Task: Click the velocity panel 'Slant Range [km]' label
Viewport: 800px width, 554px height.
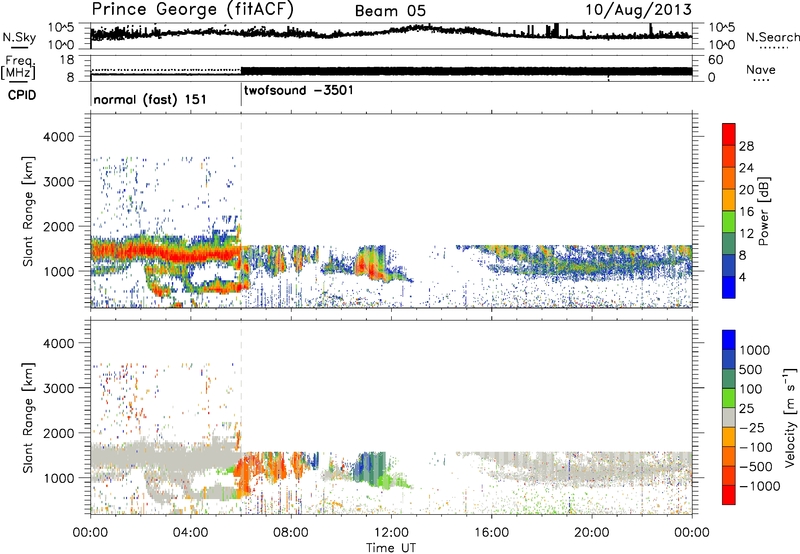Action: [28, 418]
